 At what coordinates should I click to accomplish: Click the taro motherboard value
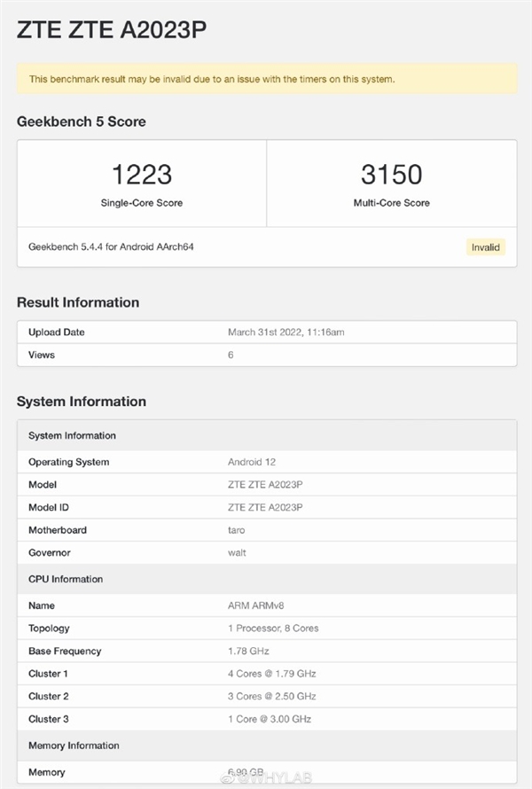coord(237,530)
